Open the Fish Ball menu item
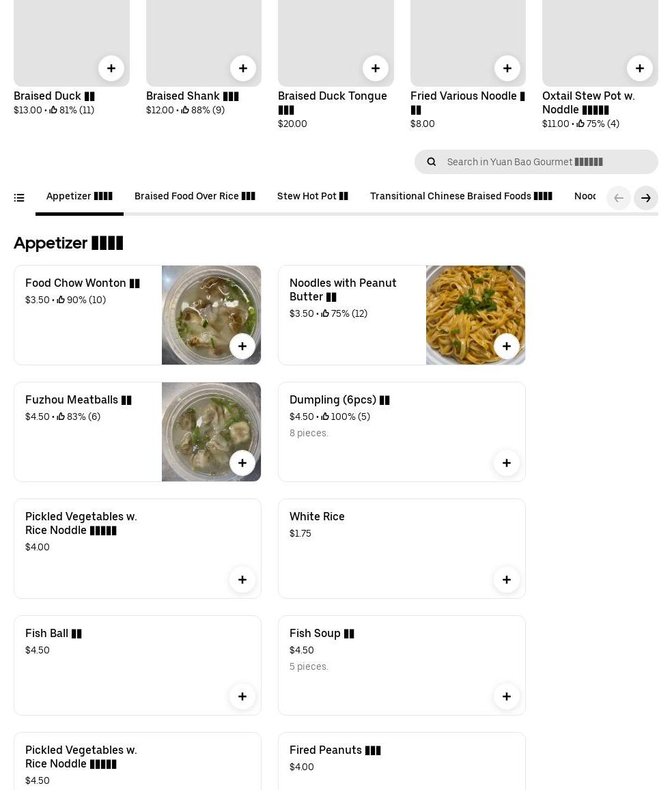The height and width of the screenshot is (790, 672). (53, 634)
